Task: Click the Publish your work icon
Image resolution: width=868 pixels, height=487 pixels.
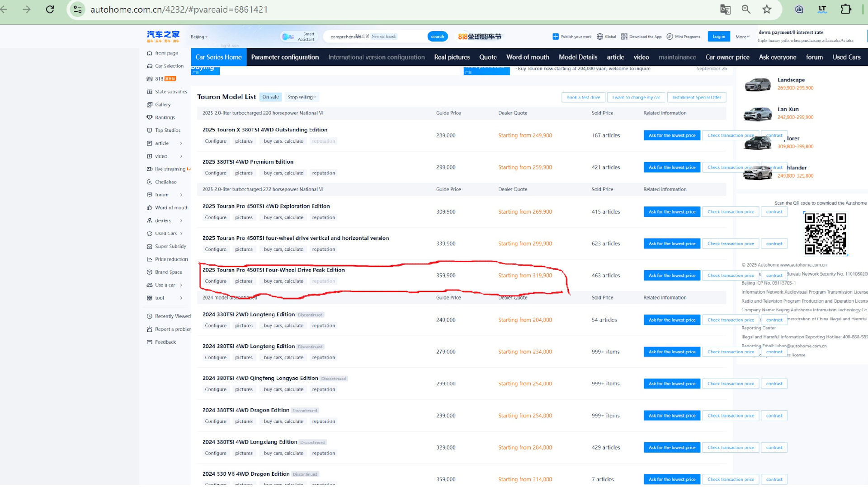Action: (555, 37)
